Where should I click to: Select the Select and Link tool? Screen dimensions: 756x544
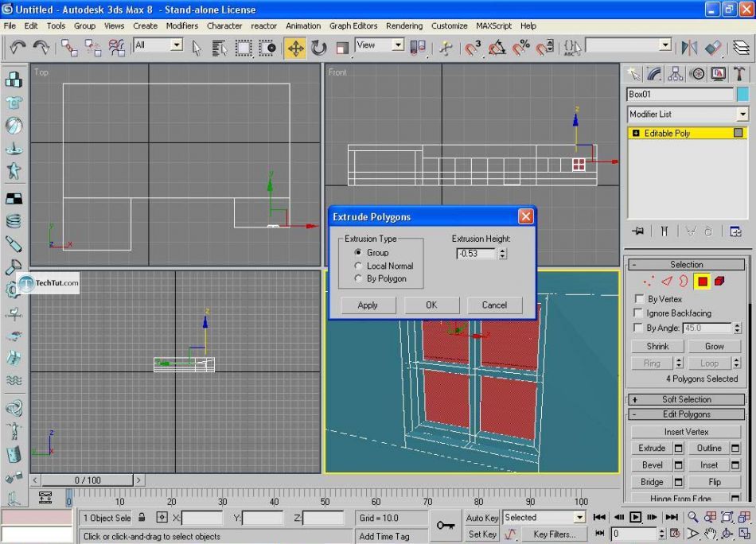tap(69, 48)
